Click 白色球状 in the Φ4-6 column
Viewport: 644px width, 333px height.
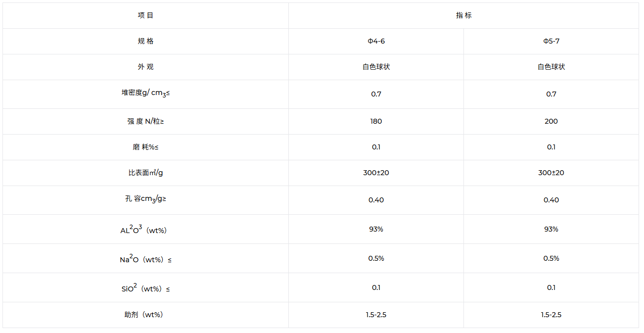tap(376, 67)
